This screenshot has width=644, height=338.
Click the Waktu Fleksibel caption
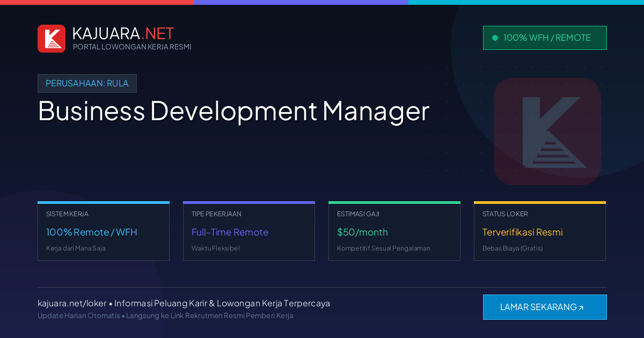[216, 248]
